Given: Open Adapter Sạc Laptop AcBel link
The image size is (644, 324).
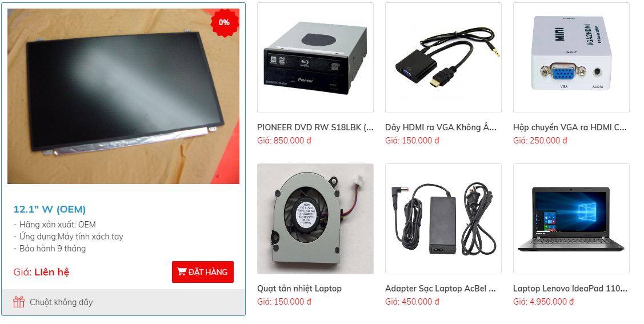Looking at the screenshot, I should point(440,288).
